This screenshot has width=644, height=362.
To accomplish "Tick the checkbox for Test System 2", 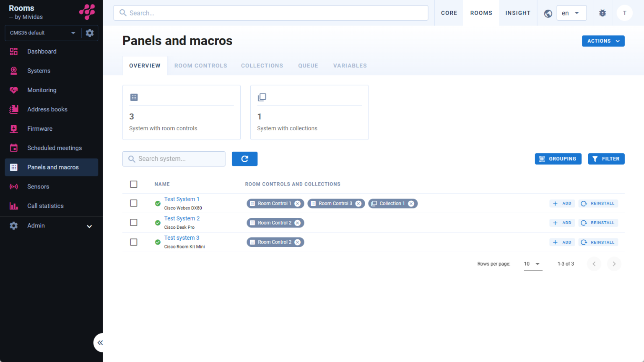I will 134,222.
